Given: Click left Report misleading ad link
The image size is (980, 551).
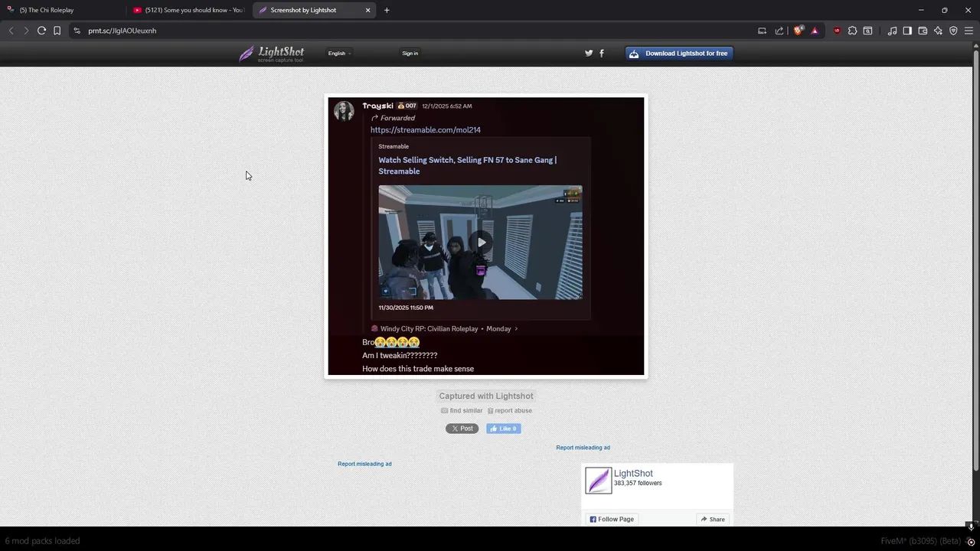Looking at the screenshot, I should (364, 464).
